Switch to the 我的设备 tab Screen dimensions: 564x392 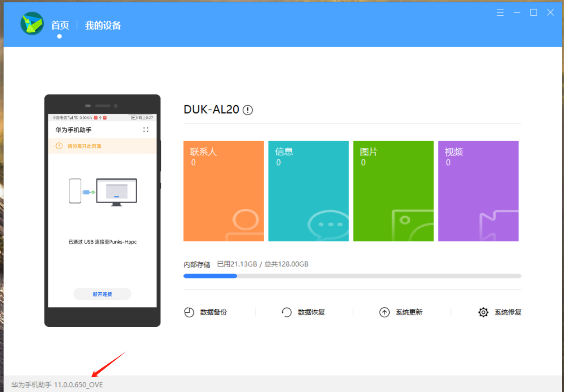coord(103,25)
